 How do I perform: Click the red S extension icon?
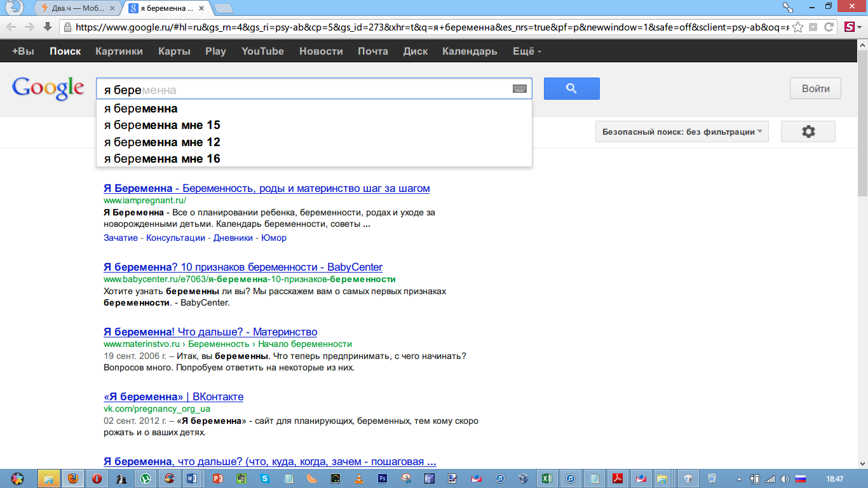pyautogui.click(x=850, y=27)
